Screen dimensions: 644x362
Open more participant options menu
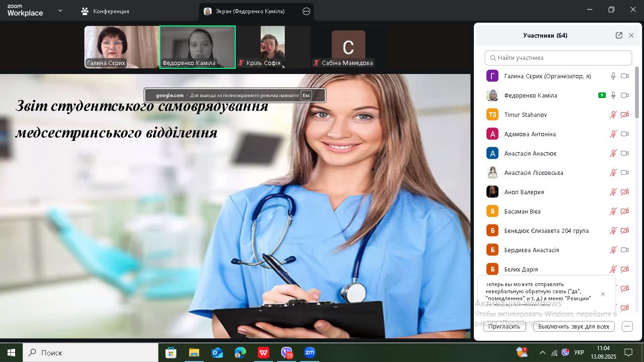[x=627, y=326]
